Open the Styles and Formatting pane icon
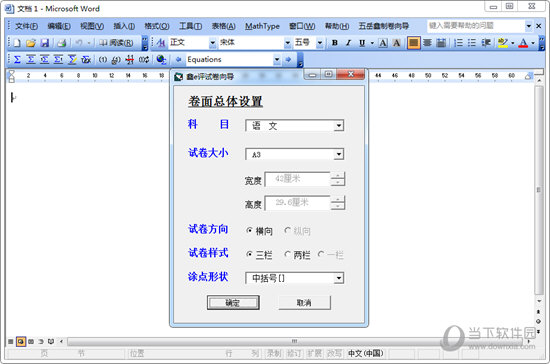This screenshot has height=364, width=550. pyautogui.click(x=161, y=43)
